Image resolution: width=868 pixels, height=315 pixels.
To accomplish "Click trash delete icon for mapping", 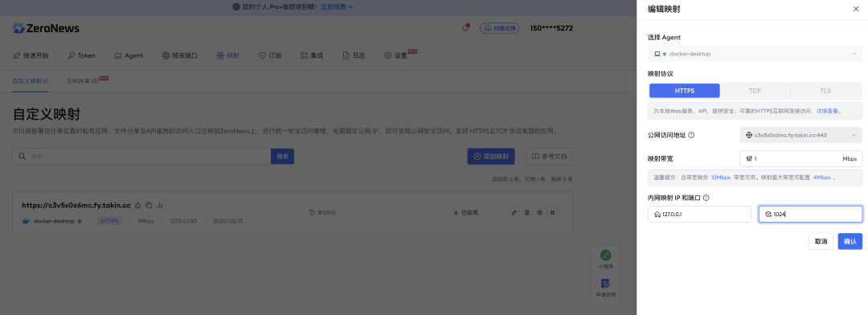I will click(527, 212).
